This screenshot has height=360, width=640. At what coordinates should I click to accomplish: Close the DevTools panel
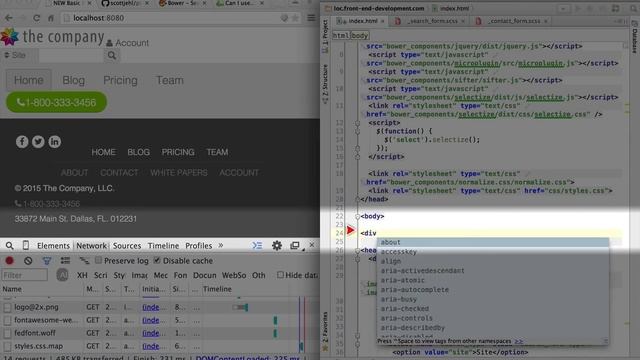(312, 245)
